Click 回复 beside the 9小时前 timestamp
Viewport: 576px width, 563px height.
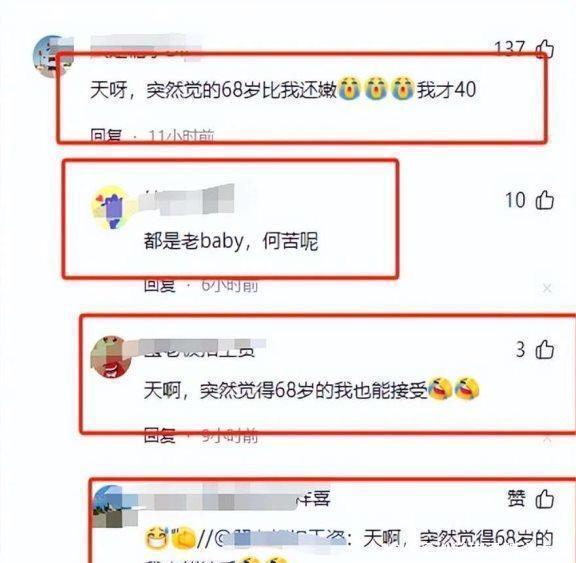coord(160,435)
